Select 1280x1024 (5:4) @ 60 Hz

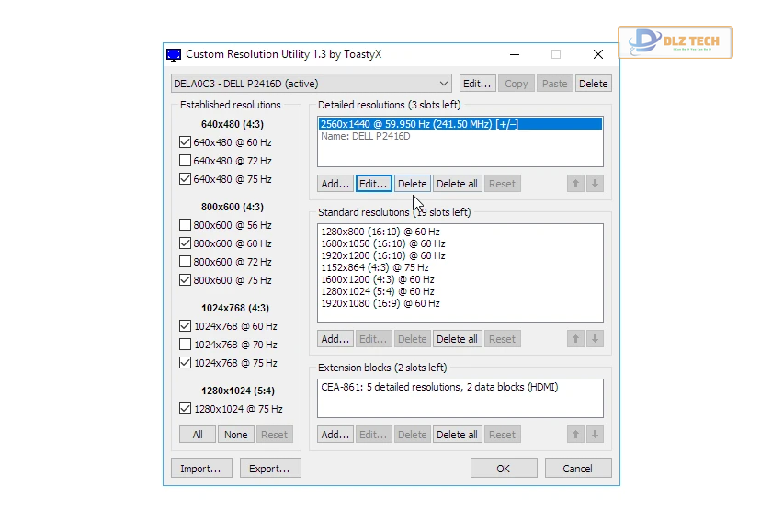pyautogui.click(x=460, y=291)
